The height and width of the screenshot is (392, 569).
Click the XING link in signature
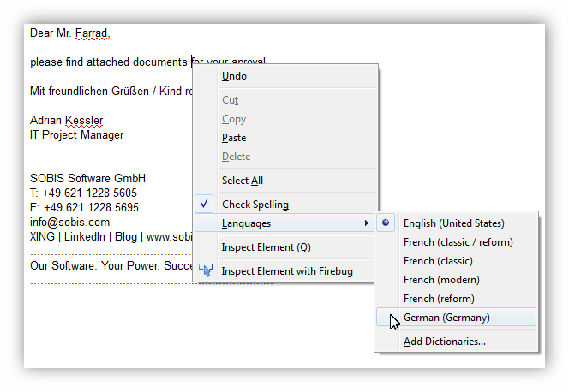(x=42, y=236)
